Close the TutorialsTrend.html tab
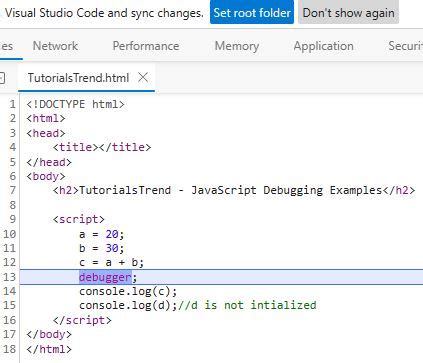Viewport: 423px width, 363px height. (143, 77)
